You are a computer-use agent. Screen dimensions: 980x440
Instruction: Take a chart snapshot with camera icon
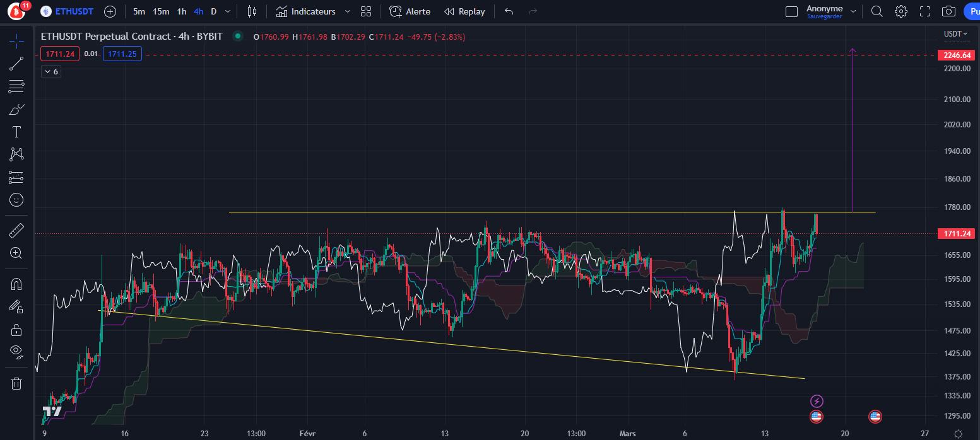948,11
